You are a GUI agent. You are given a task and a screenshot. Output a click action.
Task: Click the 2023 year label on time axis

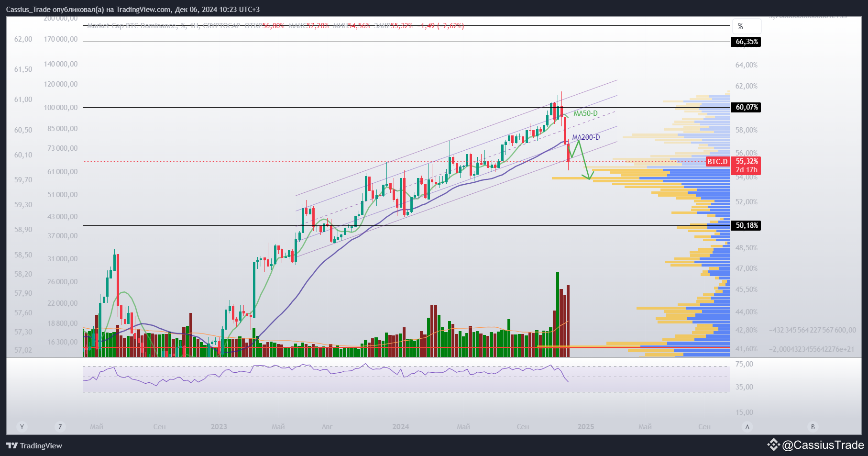click(219, 427)
